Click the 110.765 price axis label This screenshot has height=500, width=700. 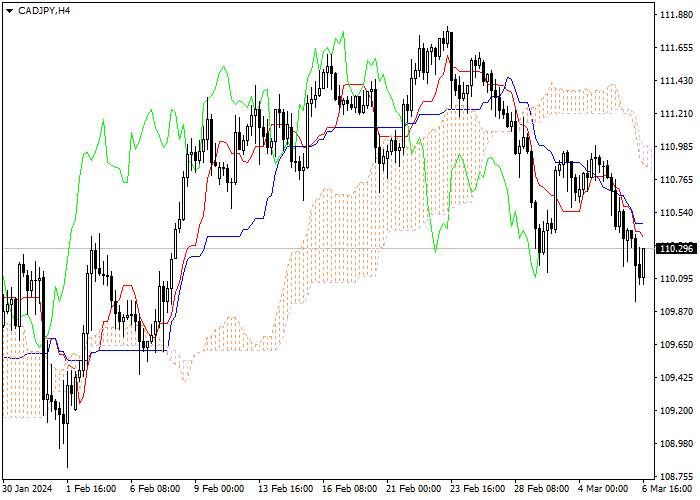(x=676, y=179)
